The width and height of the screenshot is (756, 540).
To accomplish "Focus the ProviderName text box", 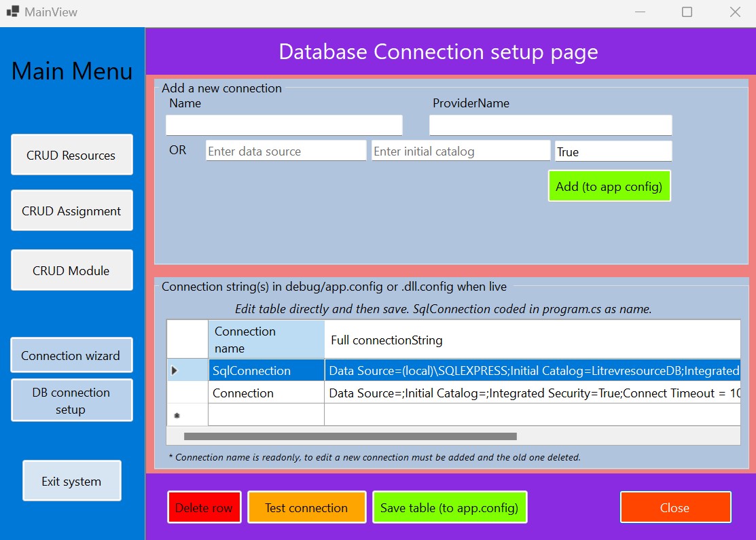I will [x=550, y=125].
